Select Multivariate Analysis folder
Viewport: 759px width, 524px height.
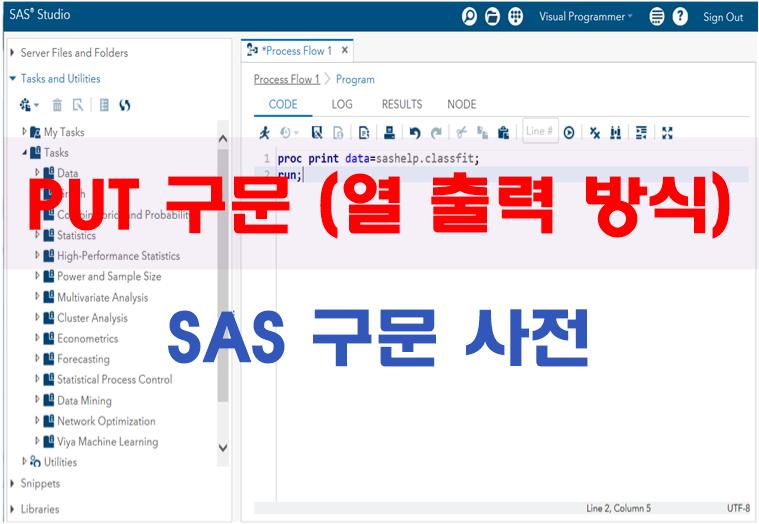tap(103, 297)
